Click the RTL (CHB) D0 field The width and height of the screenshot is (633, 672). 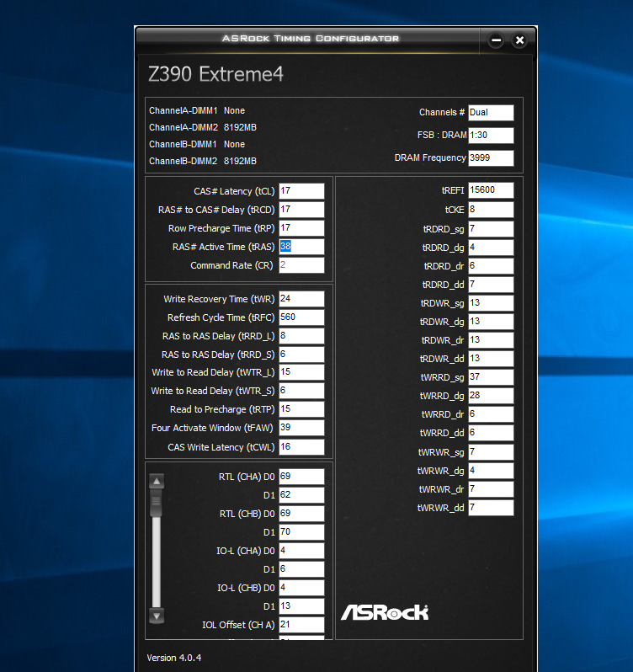pyautogui.click(x=301, y=514)
